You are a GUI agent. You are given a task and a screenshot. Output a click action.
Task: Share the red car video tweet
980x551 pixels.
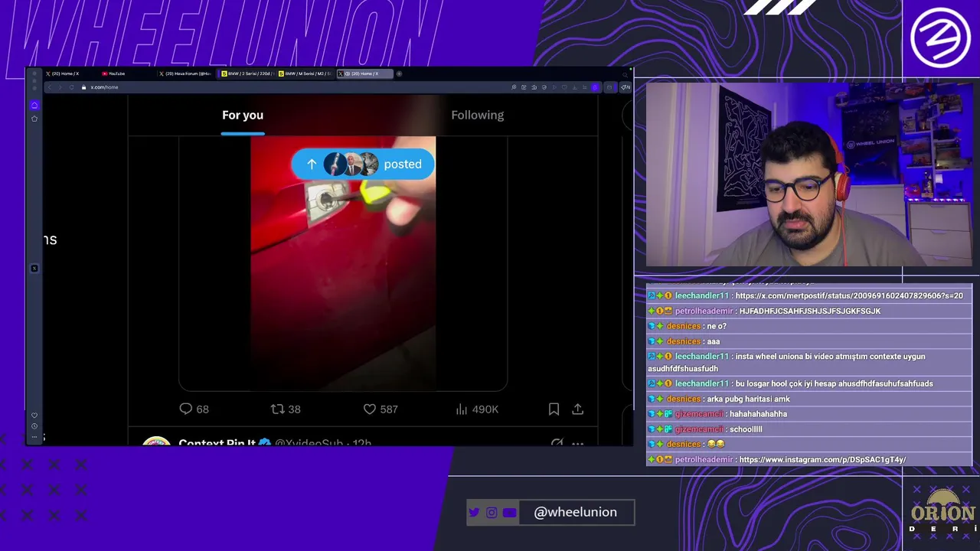coord(578,409)
